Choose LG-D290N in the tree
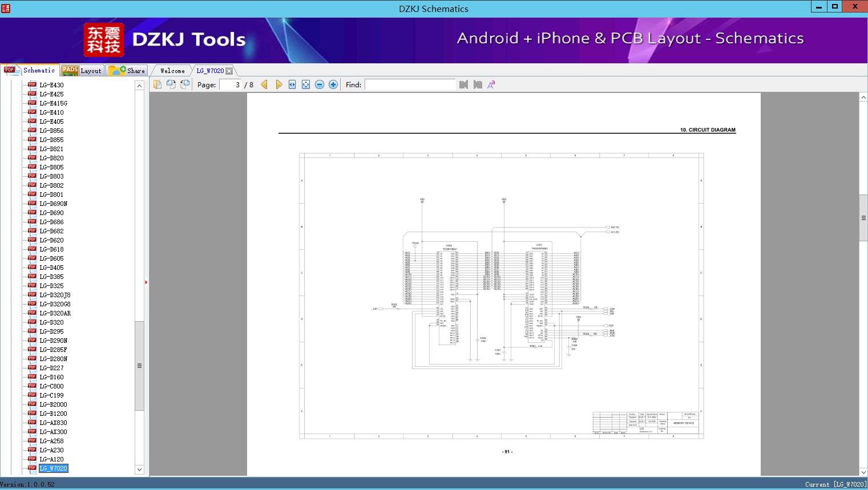The image size is (868, 490). pyautogui.click(x=53, y=341)
